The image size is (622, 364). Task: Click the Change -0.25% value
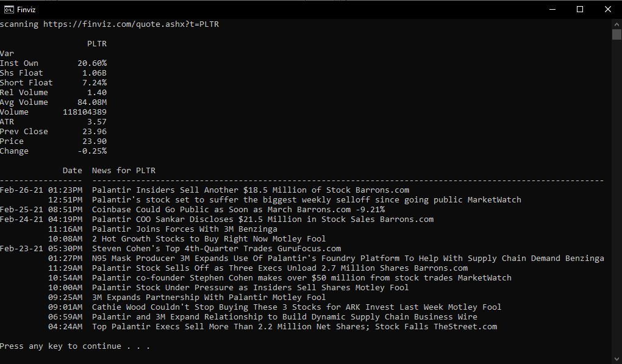pos(92,151)
